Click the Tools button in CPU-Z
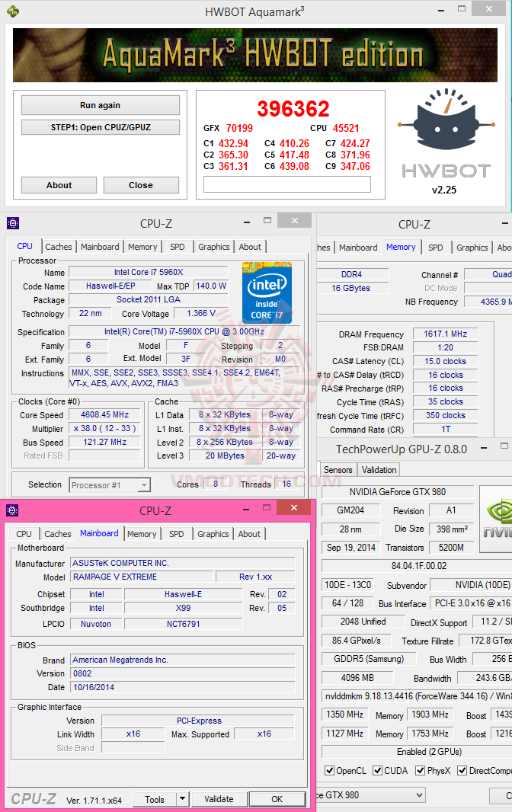Image resolution: width=512 pixels, height=812 pixels. pyautogui.click(x=155, y=799)
